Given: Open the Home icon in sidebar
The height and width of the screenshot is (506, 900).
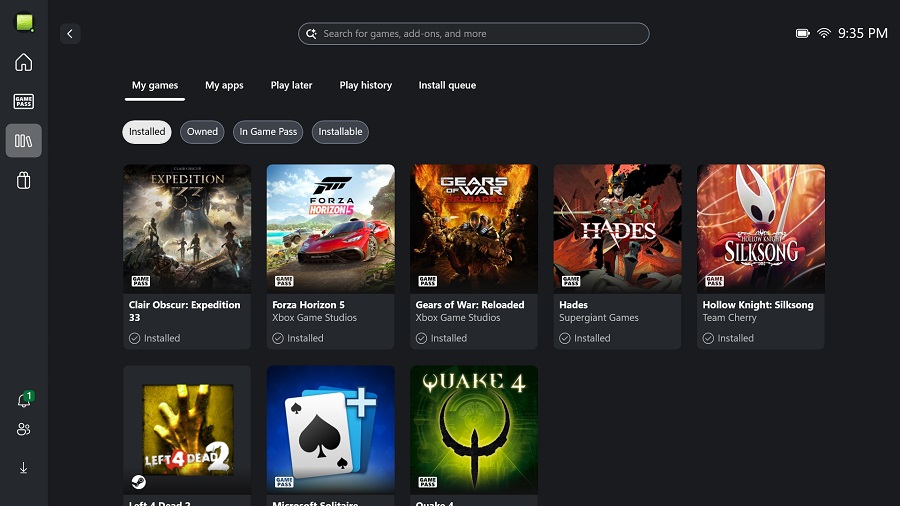Looking at the screenshot, I should coord(23,63).
